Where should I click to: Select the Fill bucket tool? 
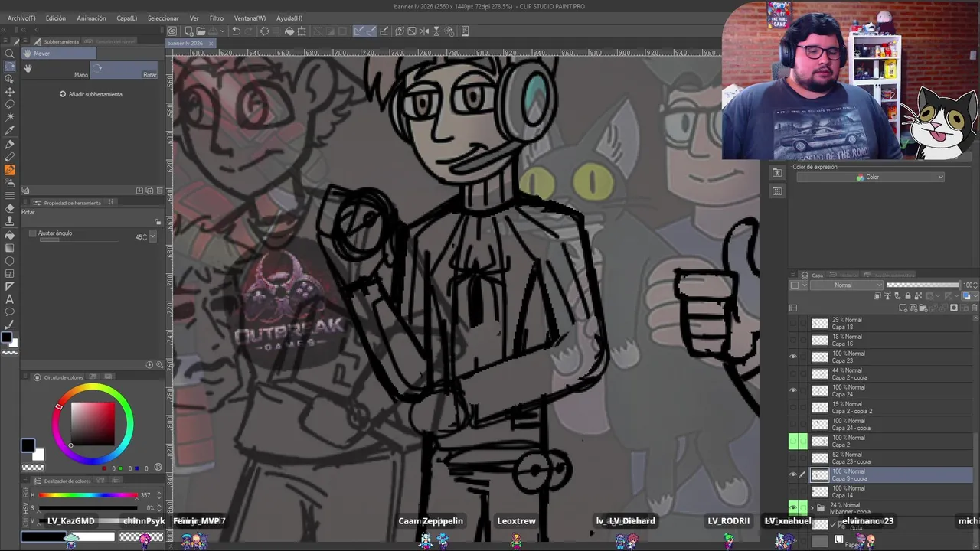point(10,234)
